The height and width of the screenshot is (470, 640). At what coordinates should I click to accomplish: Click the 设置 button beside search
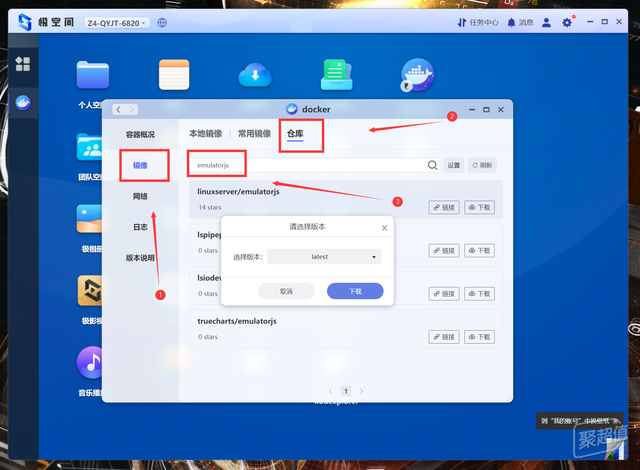tap(453, 165)
